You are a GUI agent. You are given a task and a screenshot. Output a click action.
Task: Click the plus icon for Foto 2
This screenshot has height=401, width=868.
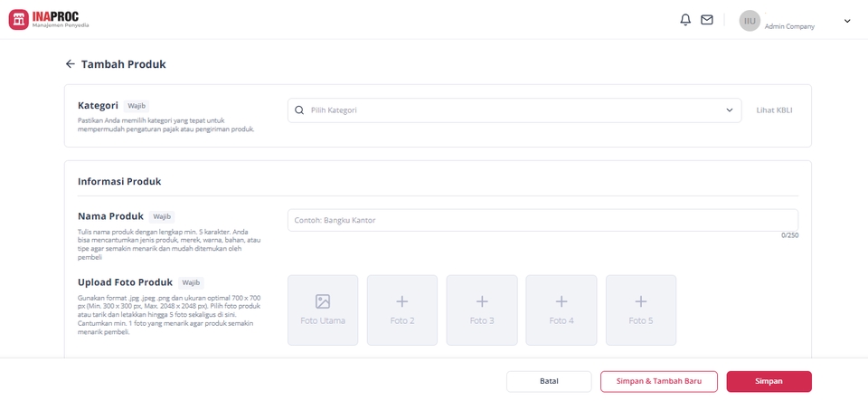(402, 301)
